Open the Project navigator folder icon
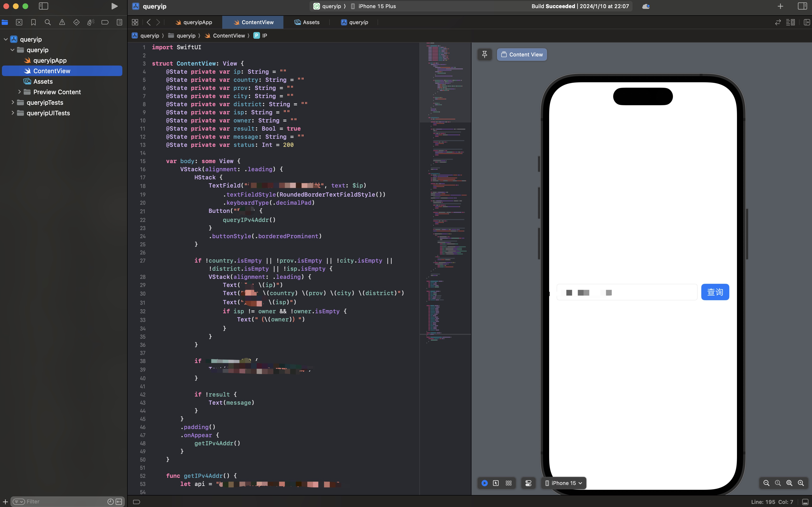812x507 pixels. [5, 22]
